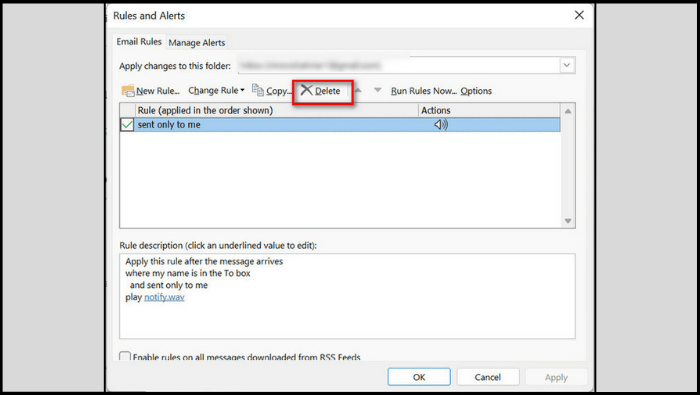
Task: Click the Cancel button
Action: click(x=488, y=377)
